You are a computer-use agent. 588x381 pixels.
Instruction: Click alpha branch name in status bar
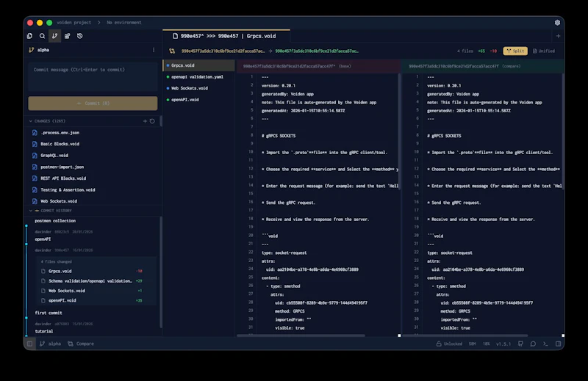point(54,344)
